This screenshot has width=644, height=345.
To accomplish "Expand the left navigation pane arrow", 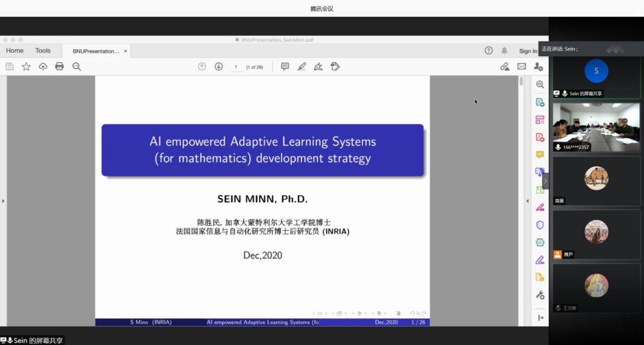I will click(x=3, y=201).
